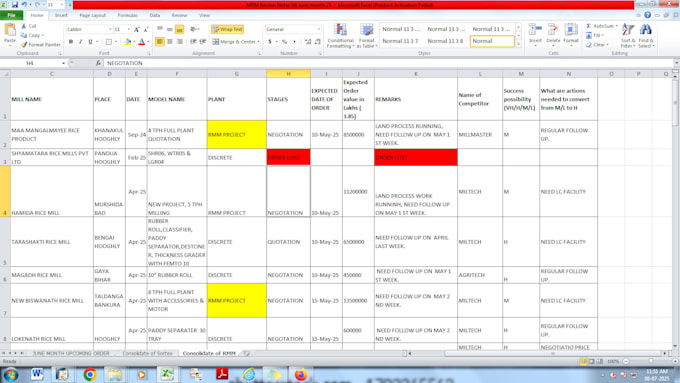Open Conditional Formatting menu

340,36
